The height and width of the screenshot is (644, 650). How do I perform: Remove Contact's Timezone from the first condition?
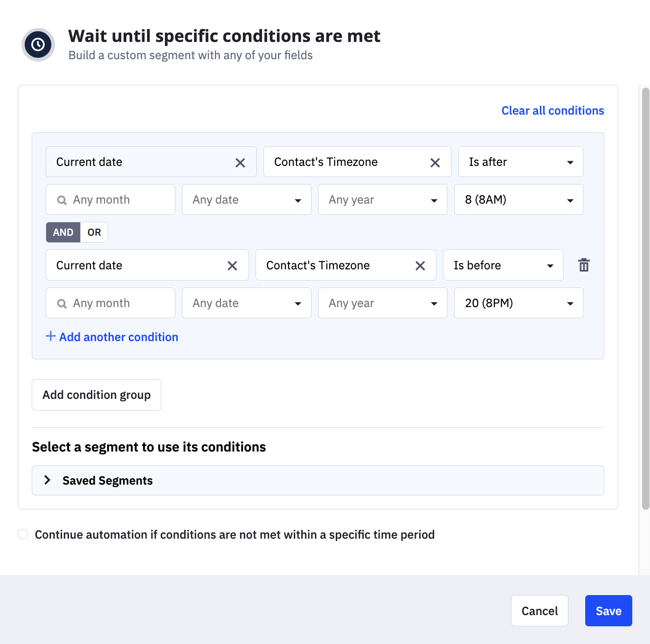(435, 163)
